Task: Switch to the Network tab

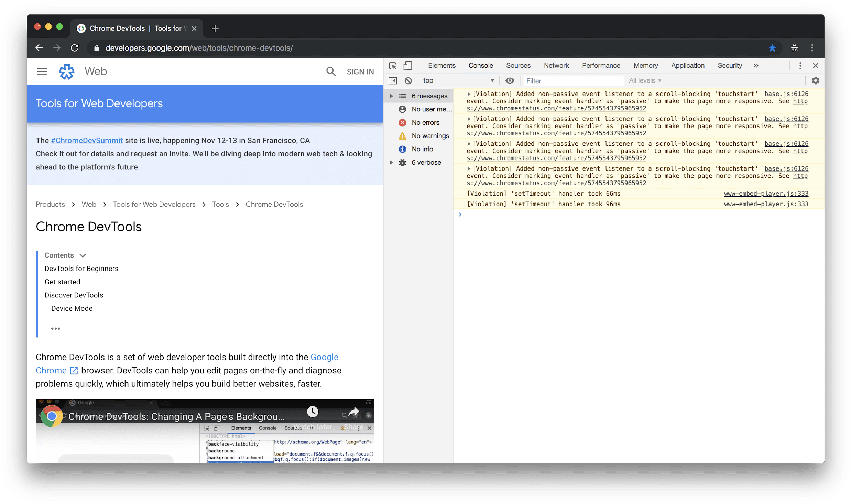Action: (556, 66)
